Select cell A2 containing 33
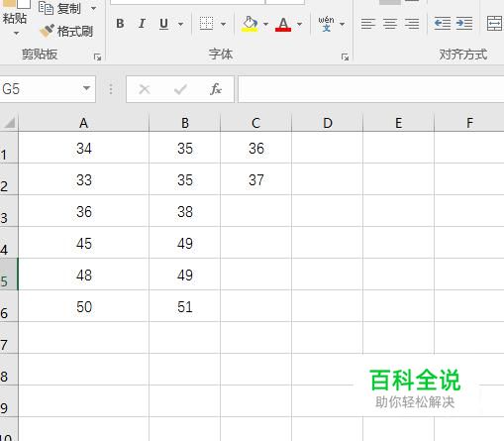Screen dimensions: 504x441 [84, 179]
